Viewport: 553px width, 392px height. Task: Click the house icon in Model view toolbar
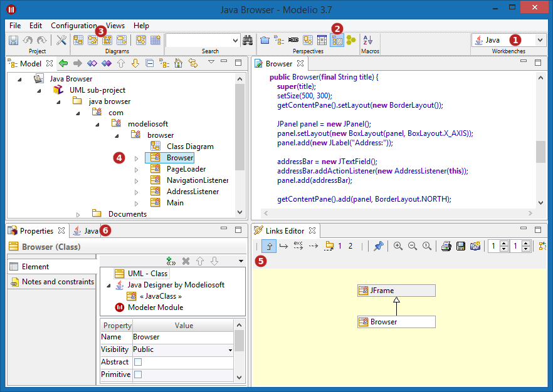pos(179,63)
